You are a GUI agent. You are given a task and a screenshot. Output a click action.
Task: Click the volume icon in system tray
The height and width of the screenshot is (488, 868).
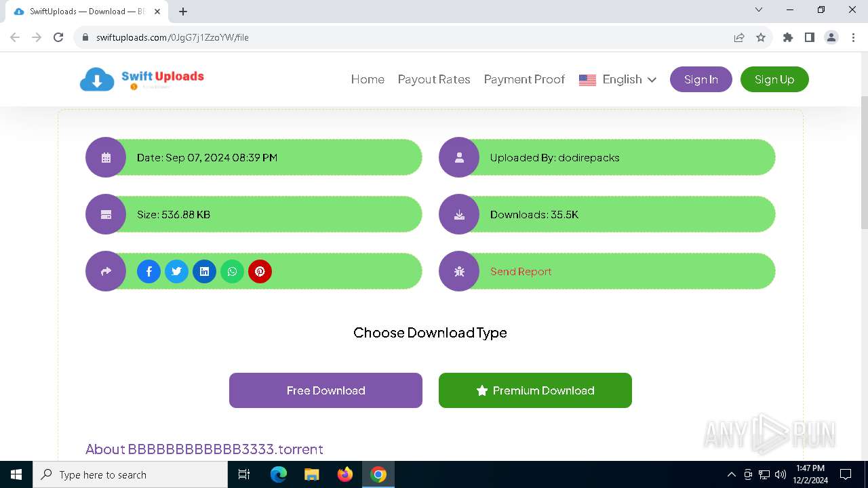coord(781,474)
